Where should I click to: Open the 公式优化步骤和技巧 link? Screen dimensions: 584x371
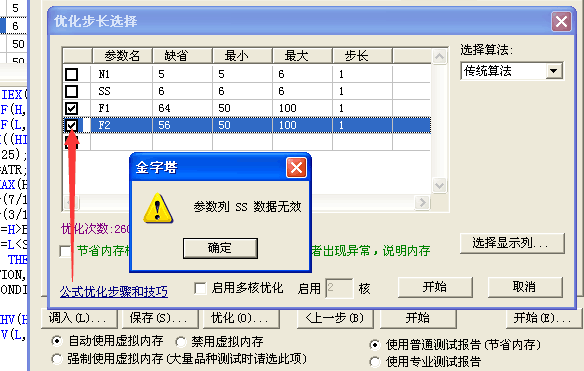point(114,291)
